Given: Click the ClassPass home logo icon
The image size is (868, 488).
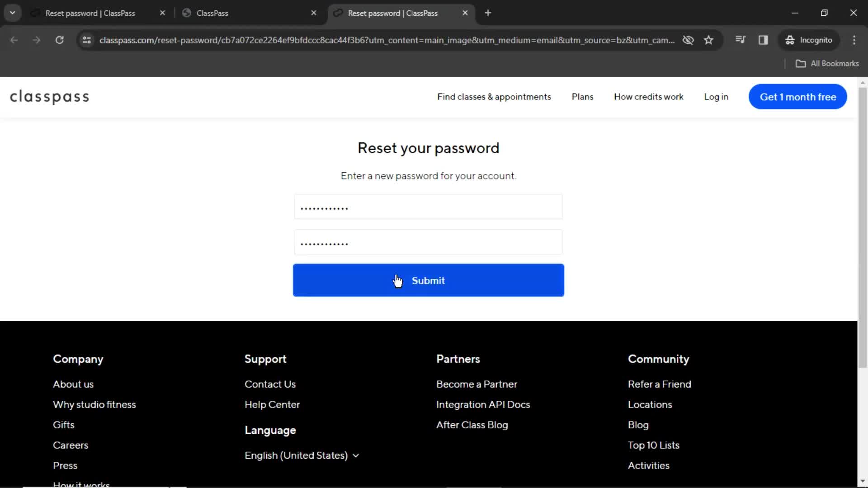Looking at the screenshot, I should pos(50,97).
